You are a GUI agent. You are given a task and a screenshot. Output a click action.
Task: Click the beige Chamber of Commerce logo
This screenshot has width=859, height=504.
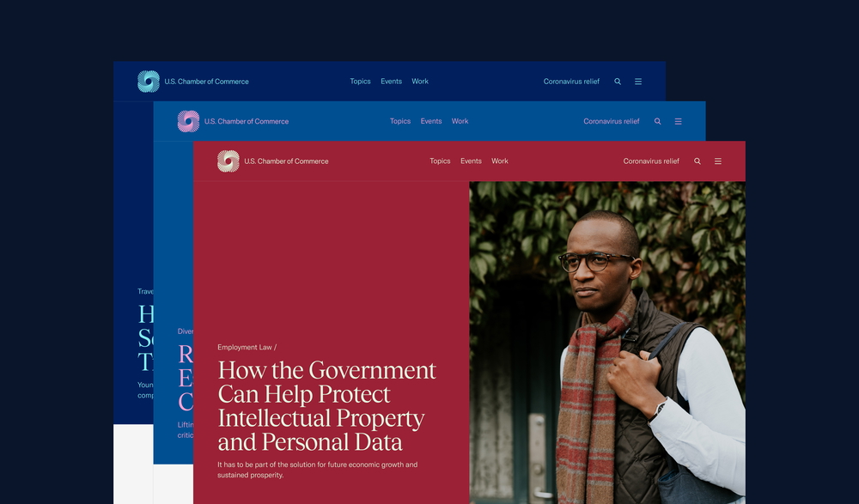[x=228, y=161]
